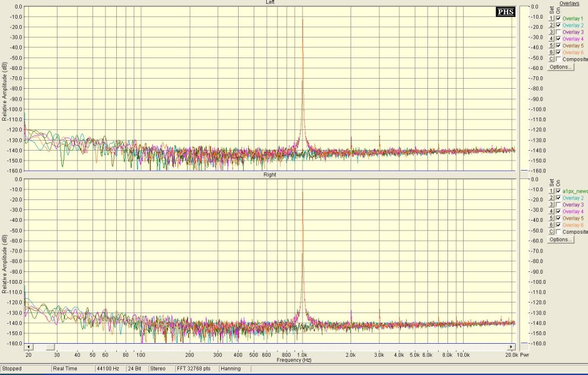Open Options for Left channel overlays
This screenshot has height=375, width=588.
(x=561, y=67)
